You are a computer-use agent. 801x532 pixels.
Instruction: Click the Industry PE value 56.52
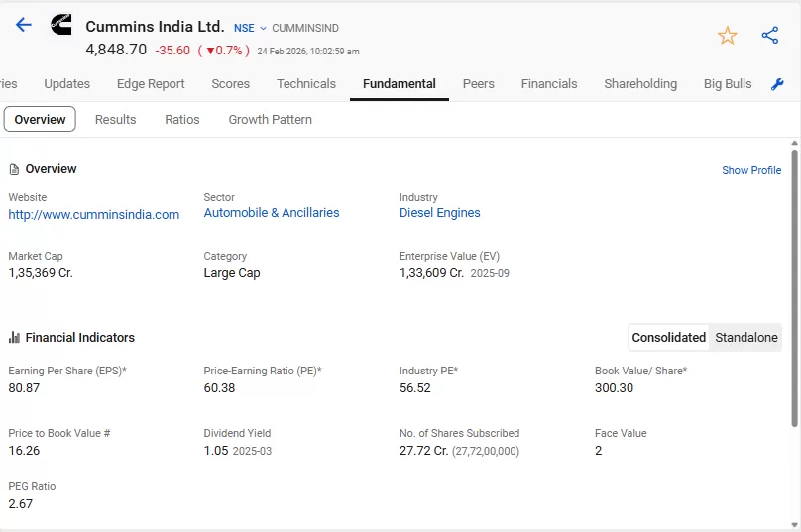[414, 388]
